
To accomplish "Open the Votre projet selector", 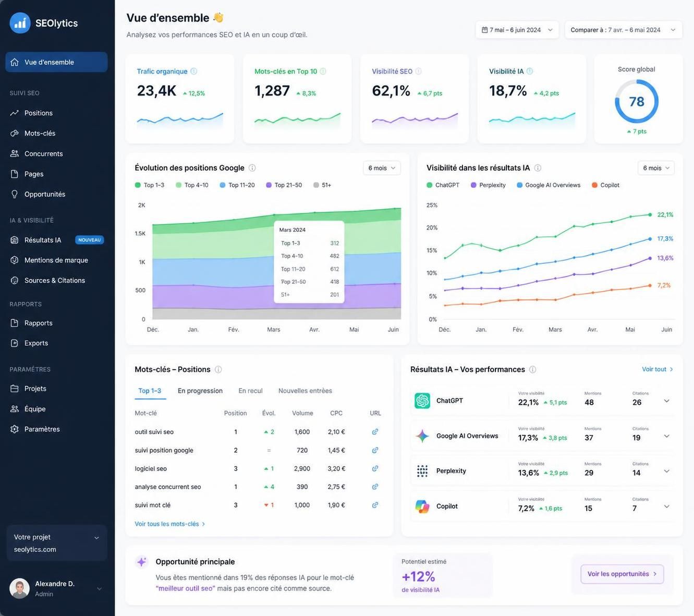I will [x=57, y=543].
